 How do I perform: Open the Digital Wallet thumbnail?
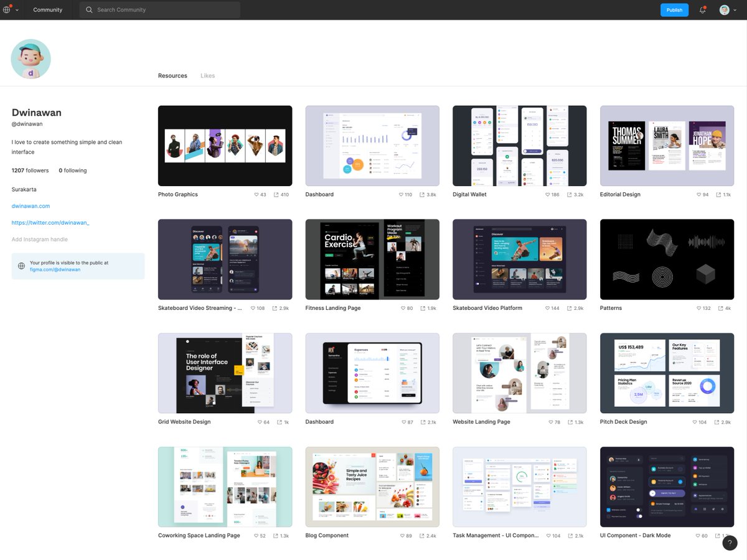519,146
